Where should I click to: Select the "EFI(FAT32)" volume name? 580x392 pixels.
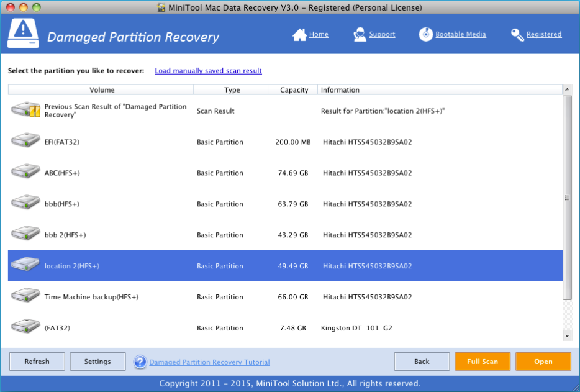[x=61, y=142]
